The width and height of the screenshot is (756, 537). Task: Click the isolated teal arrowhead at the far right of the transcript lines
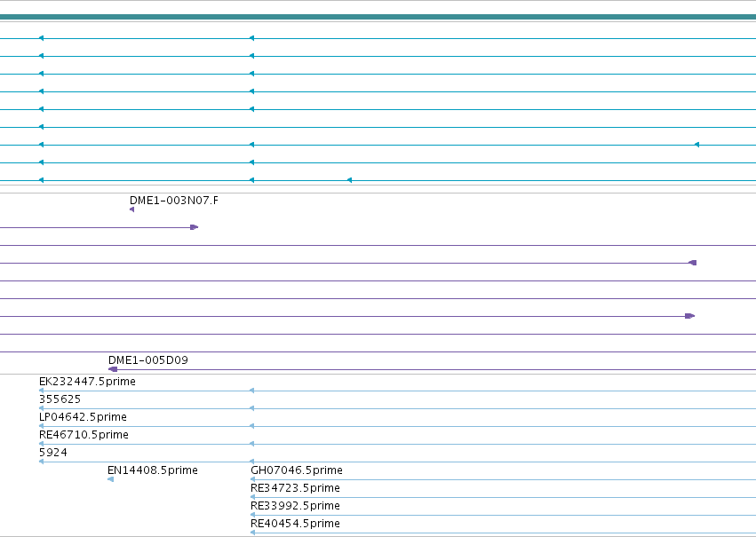coord(696,145)
